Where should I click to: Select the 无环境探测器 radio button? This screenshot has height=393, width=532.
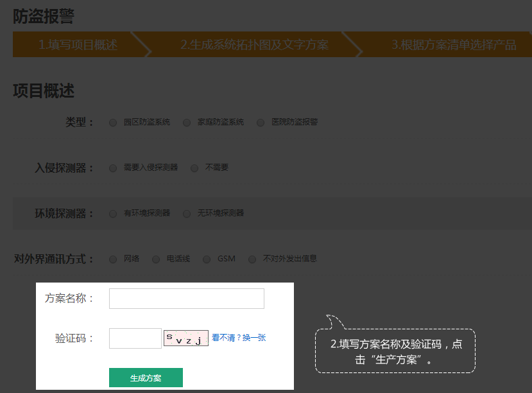[187, 214]
